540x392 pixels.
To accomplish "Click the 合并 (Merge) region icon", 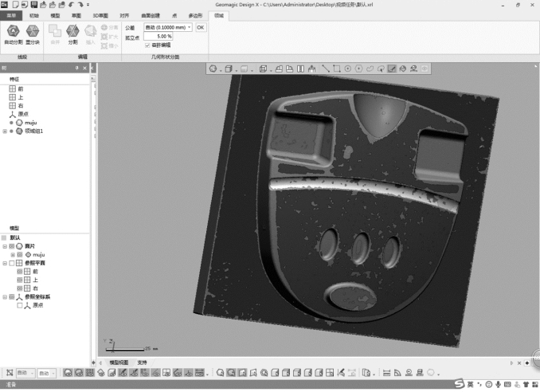I will click(x=55, y=31).
